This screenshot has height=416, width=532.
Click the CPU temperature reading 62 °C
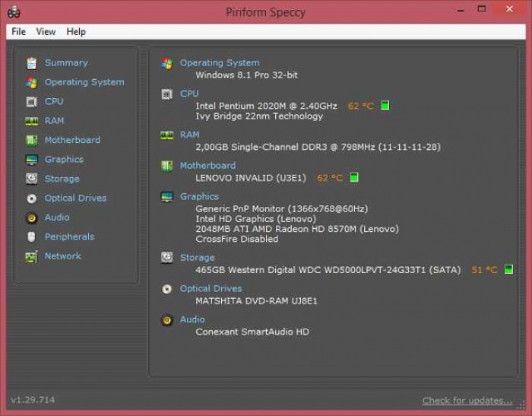(361, 106)
